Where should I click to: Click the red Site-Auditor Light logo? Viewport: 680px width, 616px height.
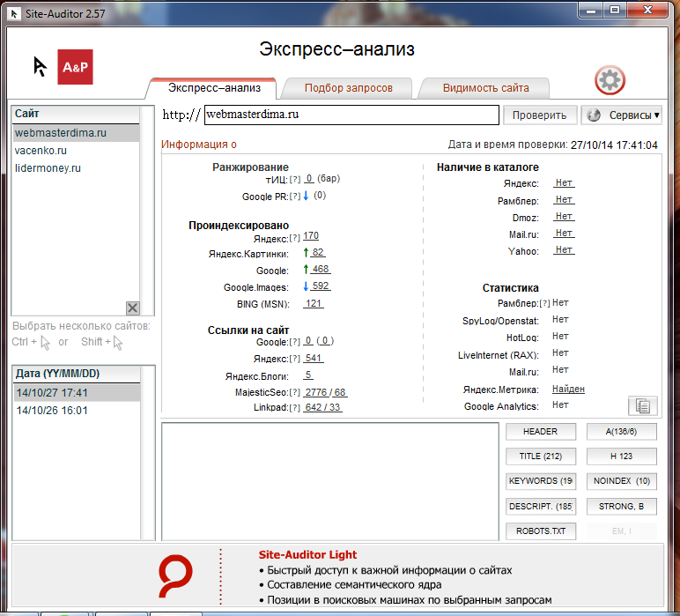point(175,575)
